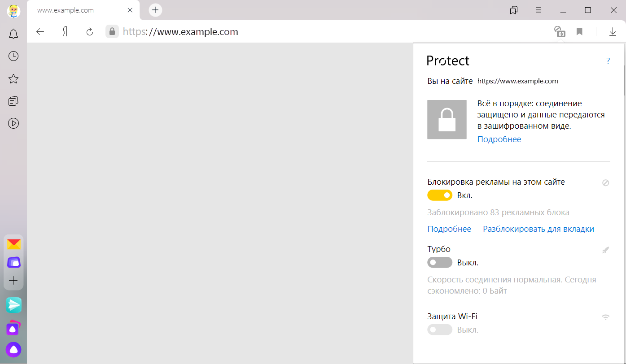Reload the page
Image resolution: width=626 pixels, height=364 pixels.
point(89,31)
